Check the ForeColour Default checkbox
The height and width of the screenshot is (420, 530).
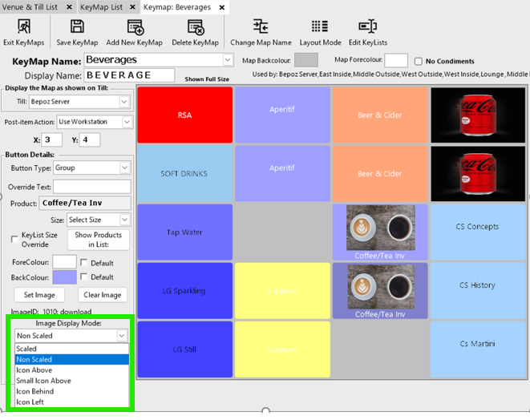point(84,263)
